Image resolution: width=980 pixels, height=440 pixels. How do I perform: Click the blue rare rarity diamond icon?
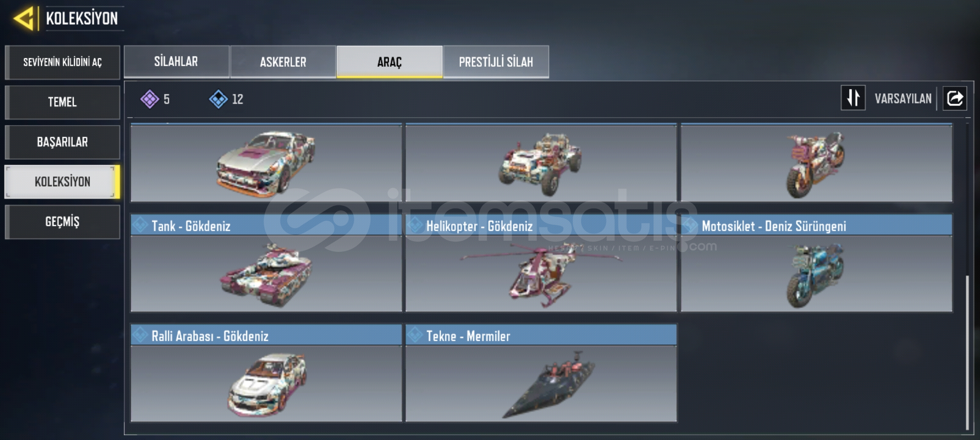tap(219, 99)
